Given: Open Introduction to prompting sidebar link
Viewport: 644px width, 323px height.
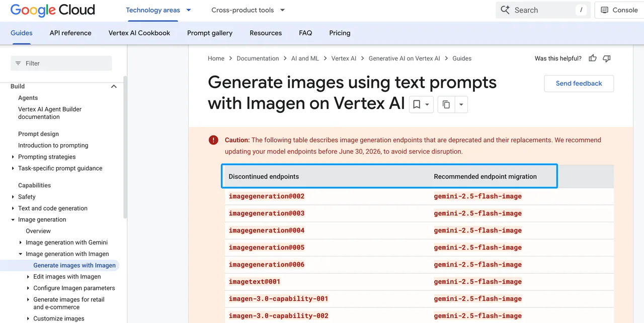Looking at the screenshot, I should 53,145.
